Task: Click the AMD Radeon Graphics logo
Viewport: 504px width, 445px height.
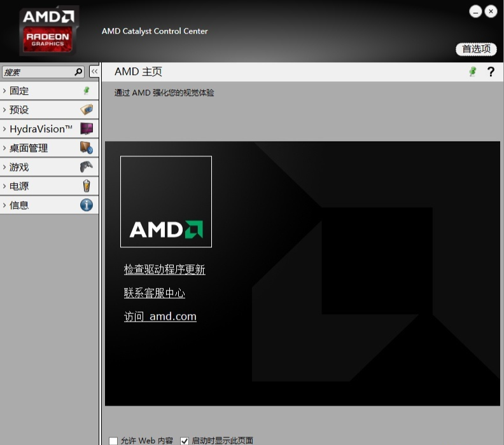Action: (x=48, y=31)
